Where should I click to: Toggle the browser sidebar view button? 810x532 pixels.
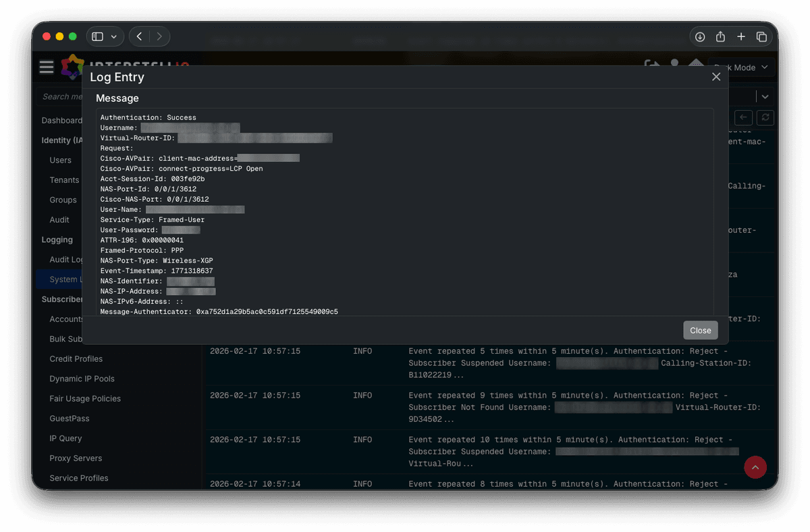[96, 36]
